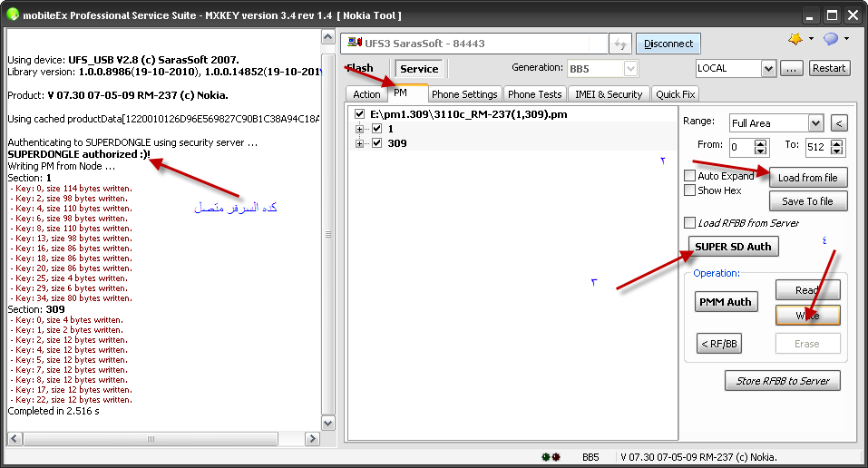
Task: Switch to the Flash tab
Action: pos(360,68)
